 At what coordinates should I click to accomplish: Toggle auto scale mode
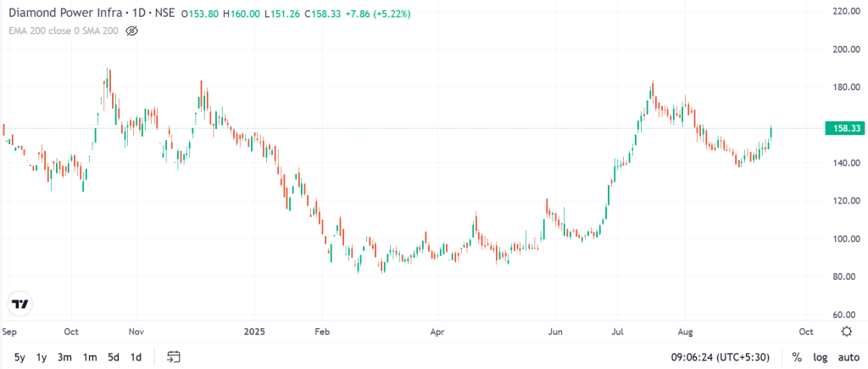point(848,357)
